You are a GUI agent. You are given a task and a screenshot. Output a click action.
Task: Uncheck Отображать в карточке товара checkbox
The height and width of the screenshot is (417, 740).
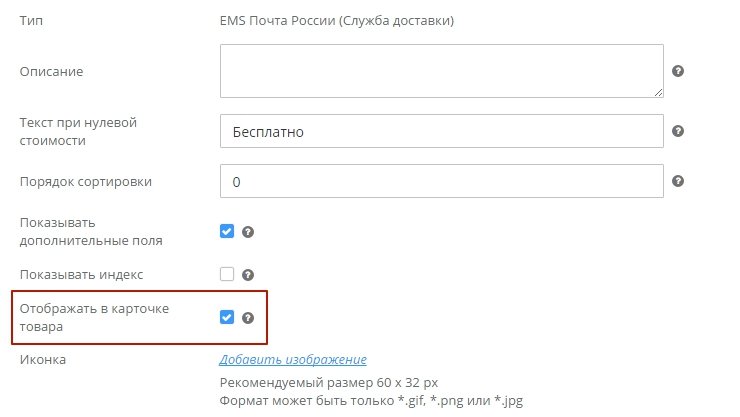tap(227, 318)
